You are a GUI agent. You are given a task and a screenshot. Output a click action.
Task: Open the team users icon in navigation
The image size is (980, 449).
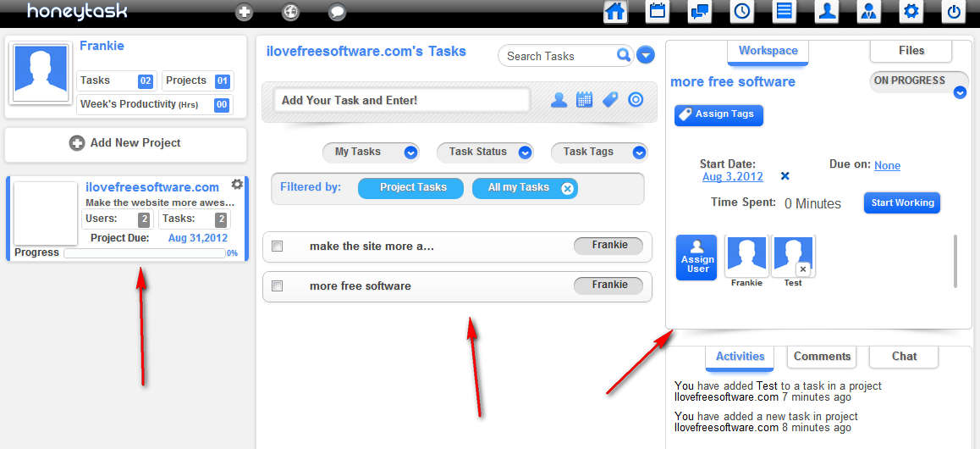(869, 12)
